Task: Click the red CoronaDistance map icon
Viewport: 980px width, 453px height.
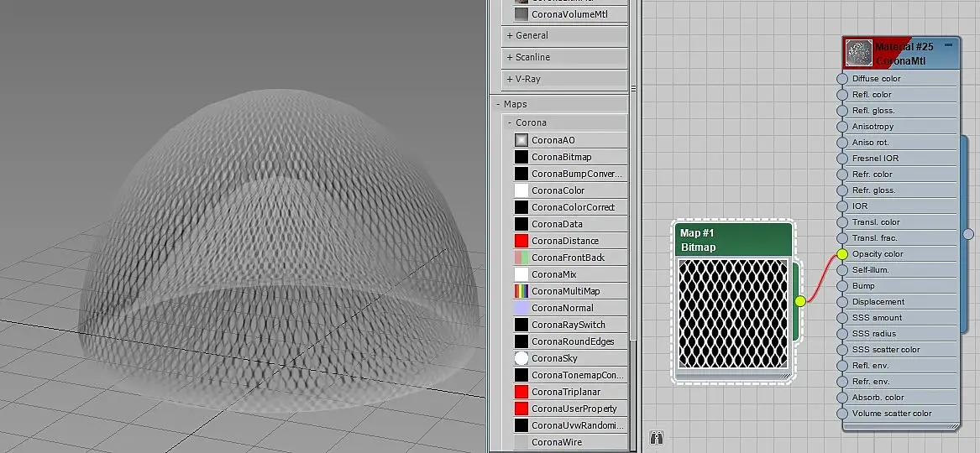Action: tap(521, 241)
